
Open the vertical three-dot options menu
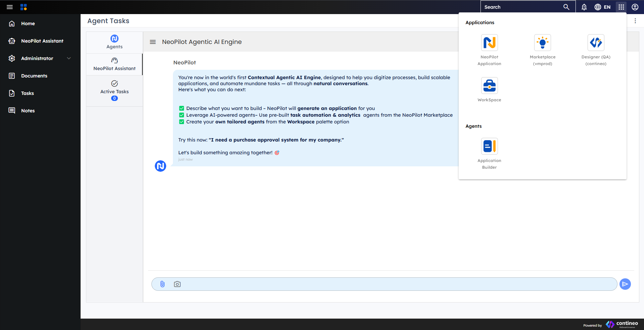(x=635, y=21)
